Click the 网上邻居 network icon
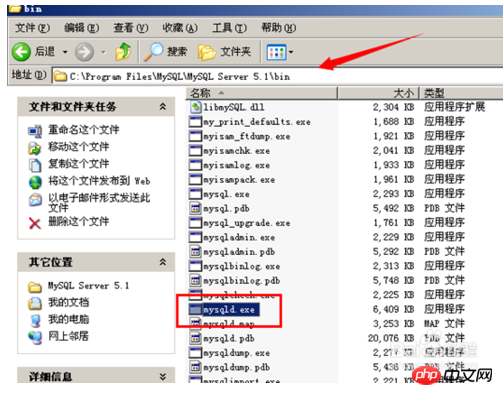 coord(35,338)
